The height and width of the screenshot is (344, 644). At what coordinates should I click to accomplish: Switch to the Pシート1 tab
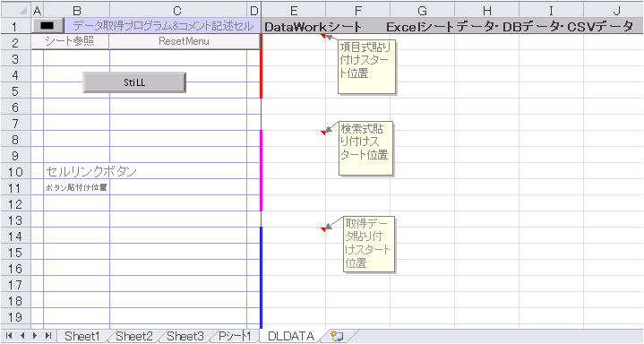[x=235, y=336]
